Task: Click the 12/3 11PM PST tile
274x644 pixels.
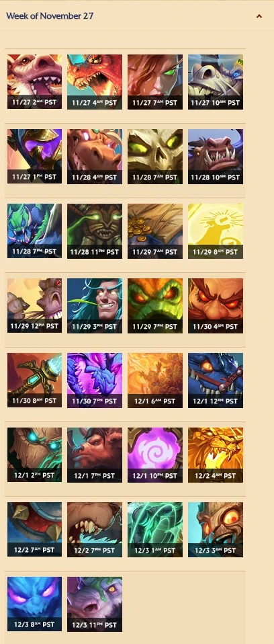Action: [95, 604]
